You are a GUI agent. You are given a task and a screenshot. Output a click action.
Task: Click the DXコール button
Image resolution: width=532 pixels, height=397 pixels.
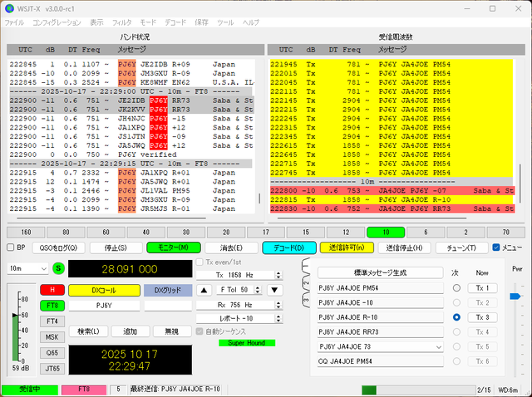[104, 290]
